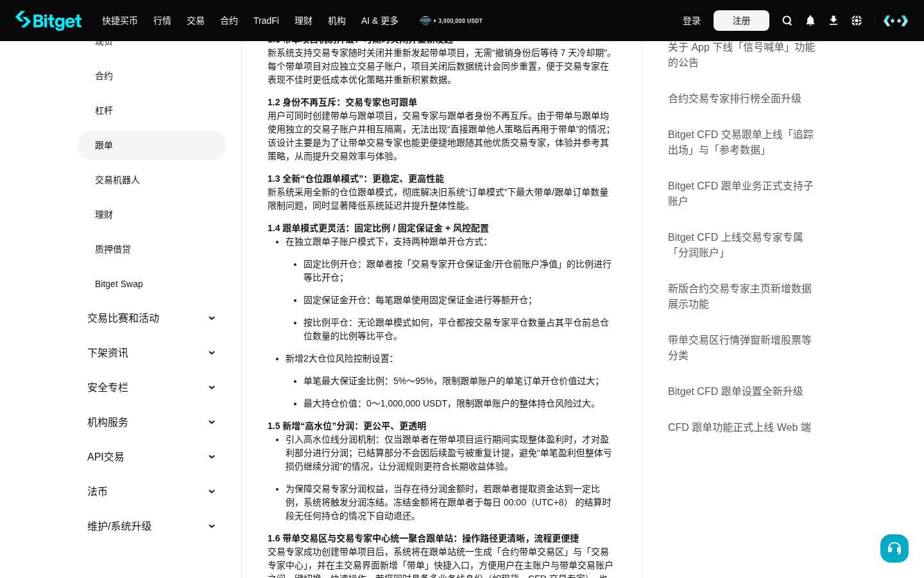Click heading 1.4 跟单模式更灵活
The image size is (924, 578).
[378, 228]
